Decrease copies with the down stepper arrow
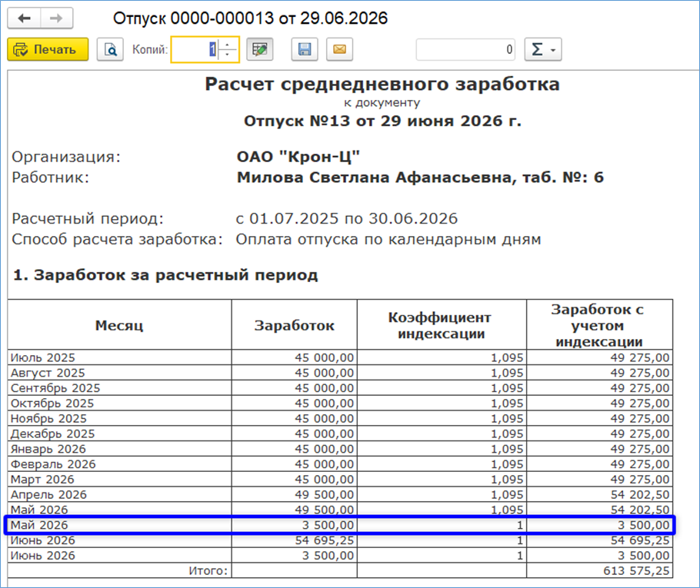The width and height of the screenshot is (700, 588). click(x=228, y=55)
